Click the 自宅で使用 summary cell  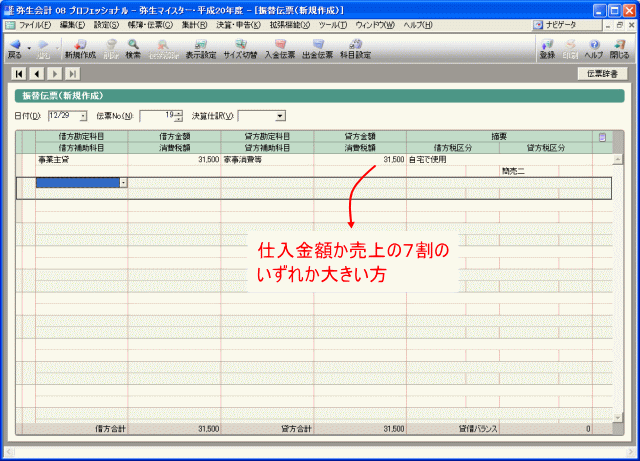tap(499, 160)
